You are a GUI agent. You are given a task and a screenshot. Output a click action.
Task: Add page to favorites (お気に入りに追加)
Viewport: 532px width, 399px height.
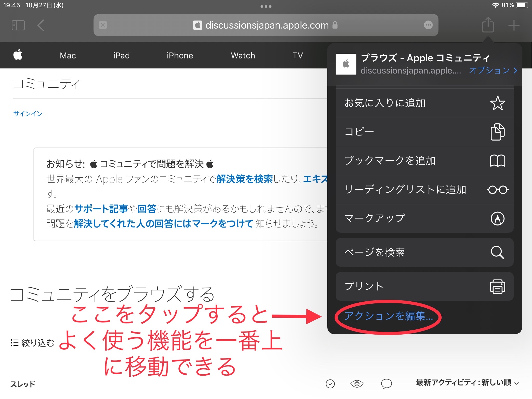[x=424, y=103]
